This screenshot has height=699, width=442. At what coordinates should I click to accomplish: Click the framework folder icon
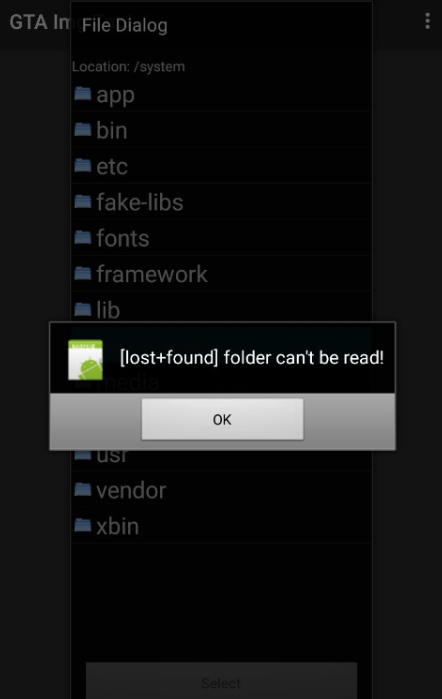(83, 273)
